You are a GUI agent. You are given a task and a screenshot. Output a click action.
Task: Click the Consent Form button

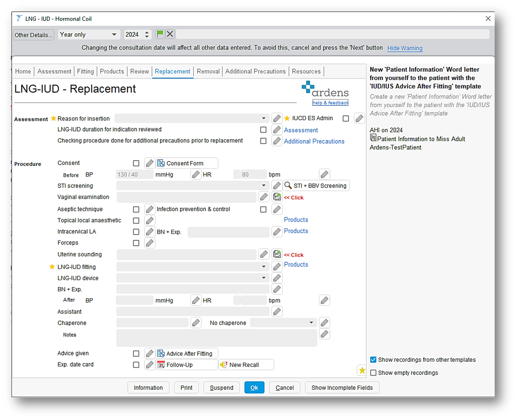point(187,163)
